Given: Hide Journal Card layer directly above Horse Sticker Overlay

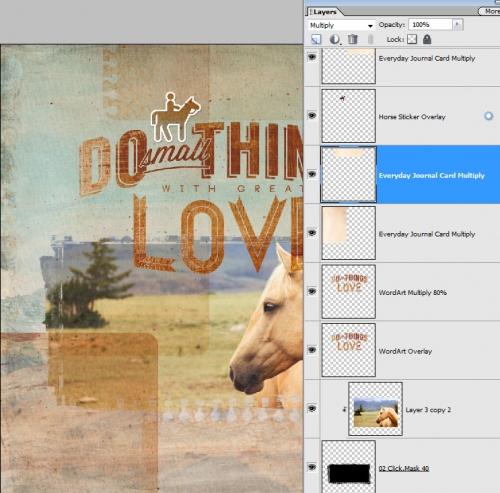Looking at the screenshot, I should (x=312, y=57).
